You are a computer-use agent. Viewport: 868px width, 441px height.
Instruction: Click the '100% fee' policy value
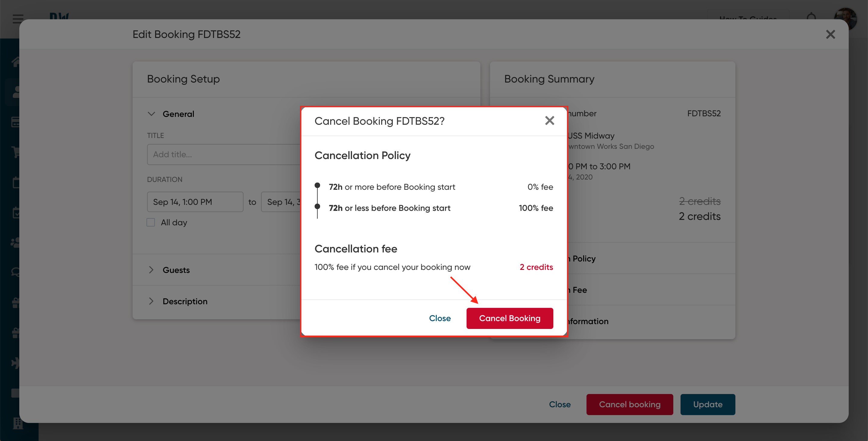click(536, 208)
